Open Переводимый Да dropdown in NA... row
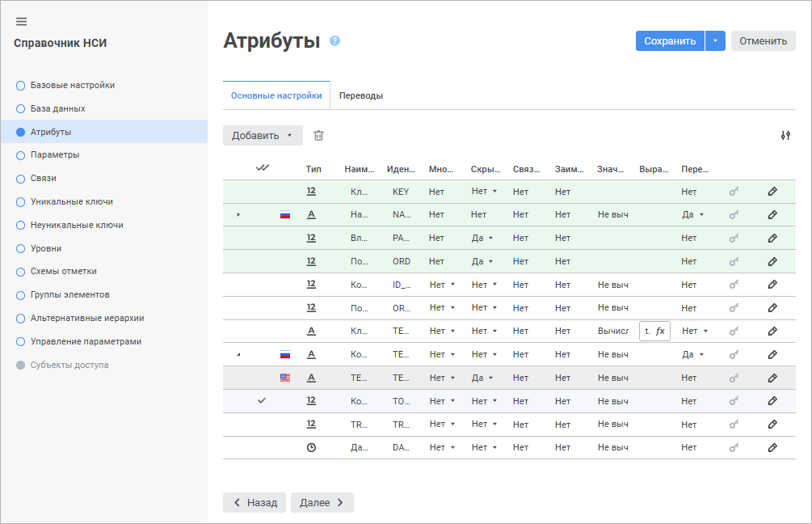The height and width of the screenshot is (524, 812). click(693, 214)
